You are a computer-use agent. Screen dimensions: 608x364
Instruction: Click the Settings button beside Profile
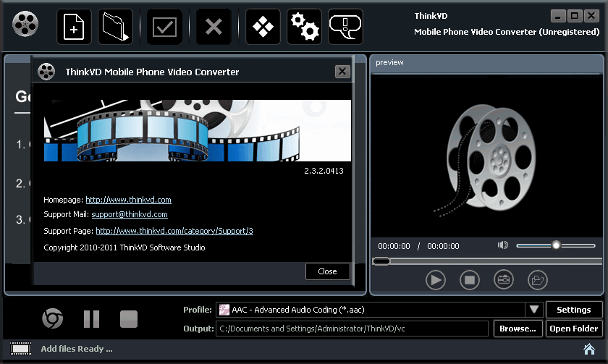pyautogui.click(x=574, y=310)
